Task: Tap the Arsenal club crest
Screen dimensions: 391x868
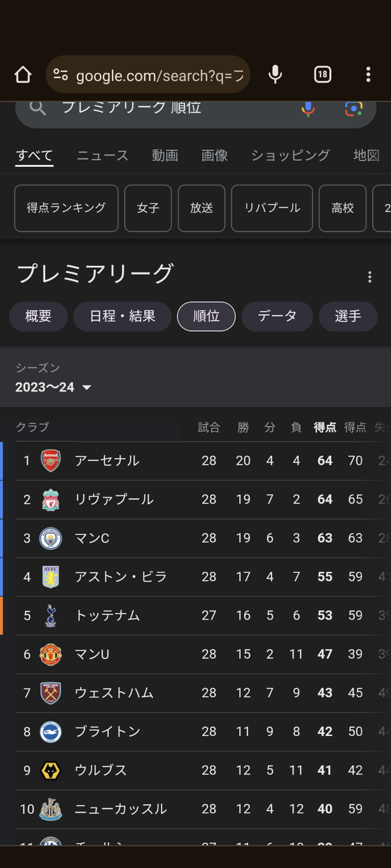Action: tap(51, 460)
